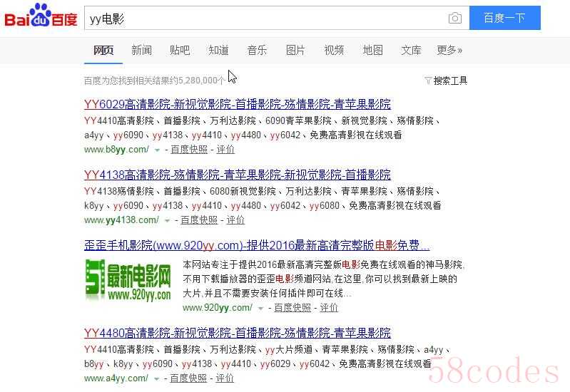Viewport: 570px width, 392px height.
Task: Click the www.yy4138.com/ green URL
Action: (x=121, y=220)
